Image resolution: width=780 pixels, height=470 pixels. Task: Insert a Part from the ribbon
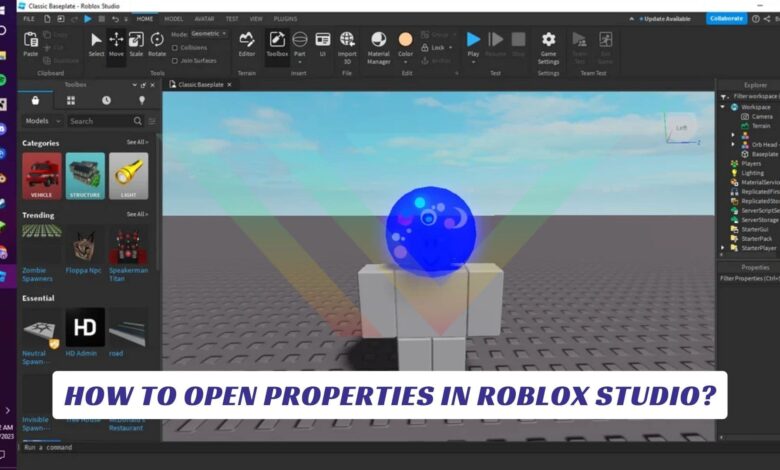299,39
